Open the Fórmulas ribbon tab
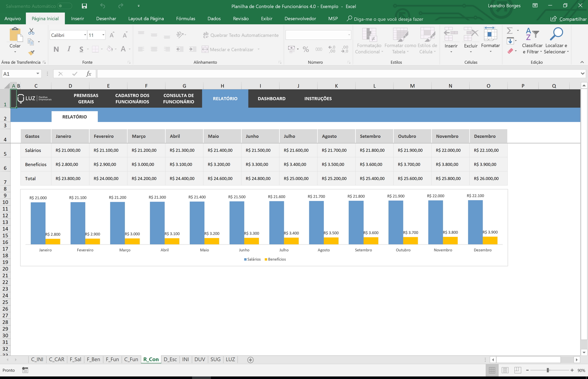Image resolution: width=588 pixels, height=379 pixels. click(x=185, y=19)
